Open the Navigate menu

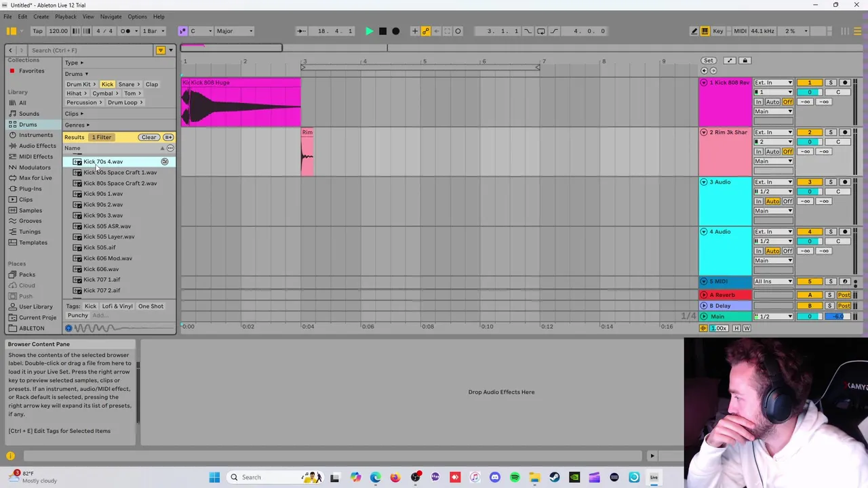pyautogui.click(x=111, y=16)
